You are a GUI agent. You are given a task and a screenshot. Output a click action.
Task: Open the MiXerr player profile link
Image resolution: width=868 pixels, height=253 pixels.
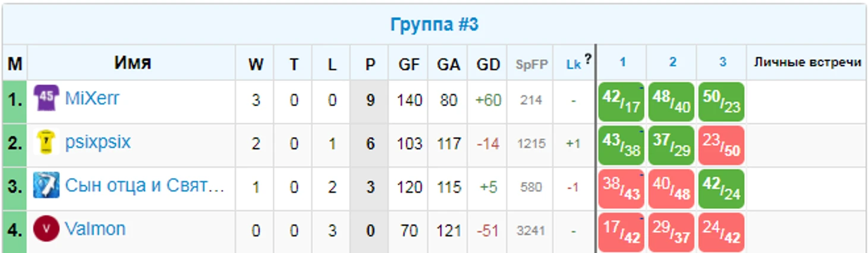[x=92, y=99]
